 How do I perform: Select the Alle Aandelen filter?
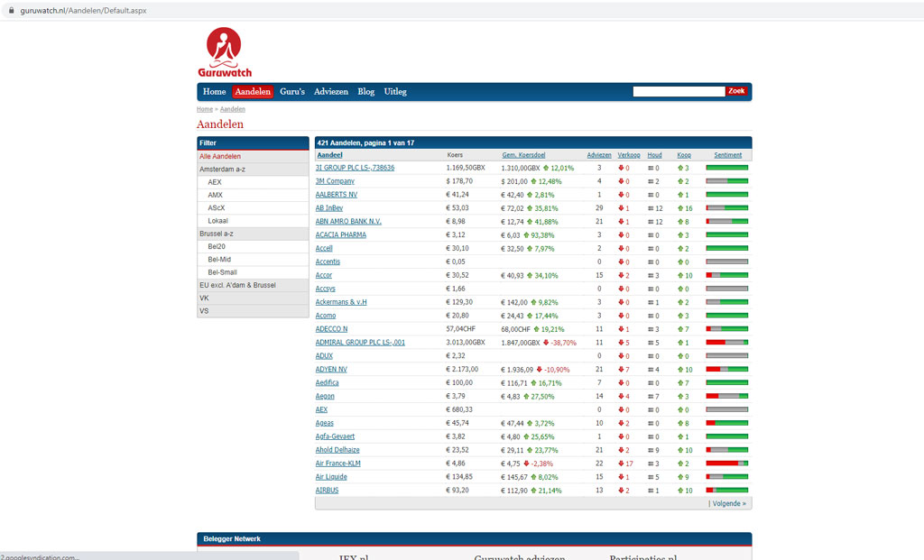tap(253, 157)
